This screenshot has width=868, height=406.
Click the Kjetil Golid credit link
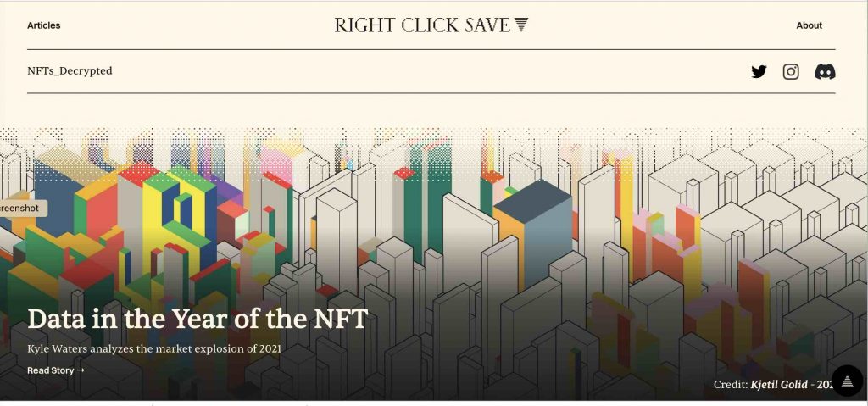pos(778,384)
